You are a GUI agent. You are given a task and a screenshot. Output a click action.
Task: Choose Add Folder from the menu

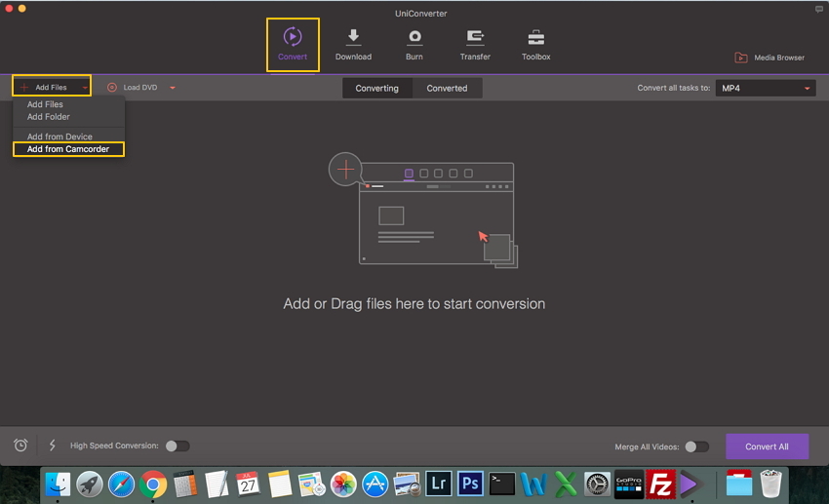48,117
